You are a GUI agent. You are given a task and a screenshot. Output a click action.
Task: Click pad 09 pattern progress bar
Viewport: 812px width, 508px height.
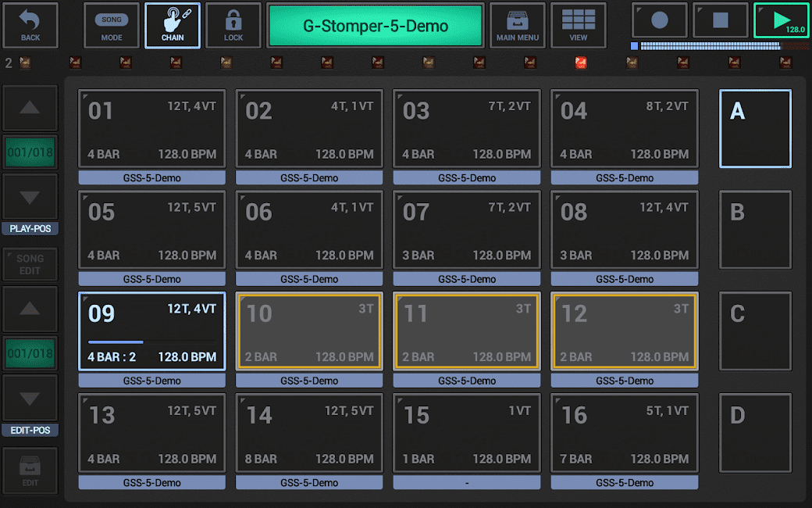point(151,342)
